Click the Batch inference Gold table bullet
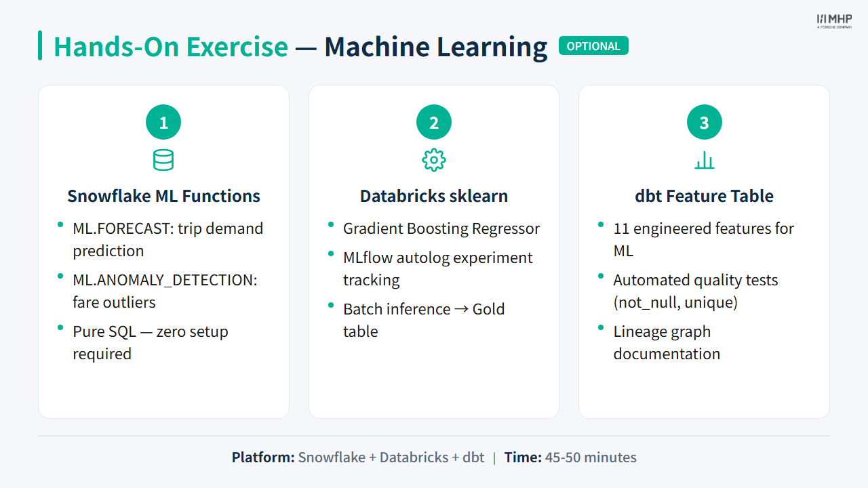The width and height of the screenshot is (868, 488). 424,321
